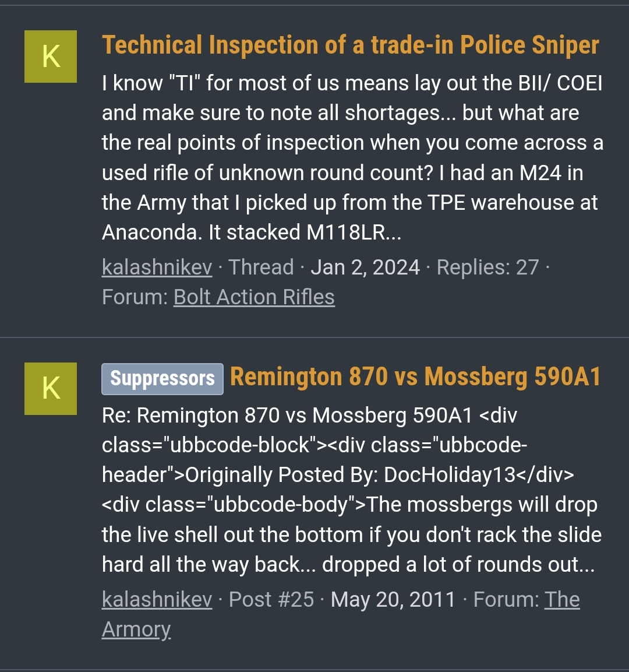Screen dimensions: 629x672
Task: Click the 'Anaconda. It stacked M118LR...' line
Action: pyautogui.click(x=252, y=233)
